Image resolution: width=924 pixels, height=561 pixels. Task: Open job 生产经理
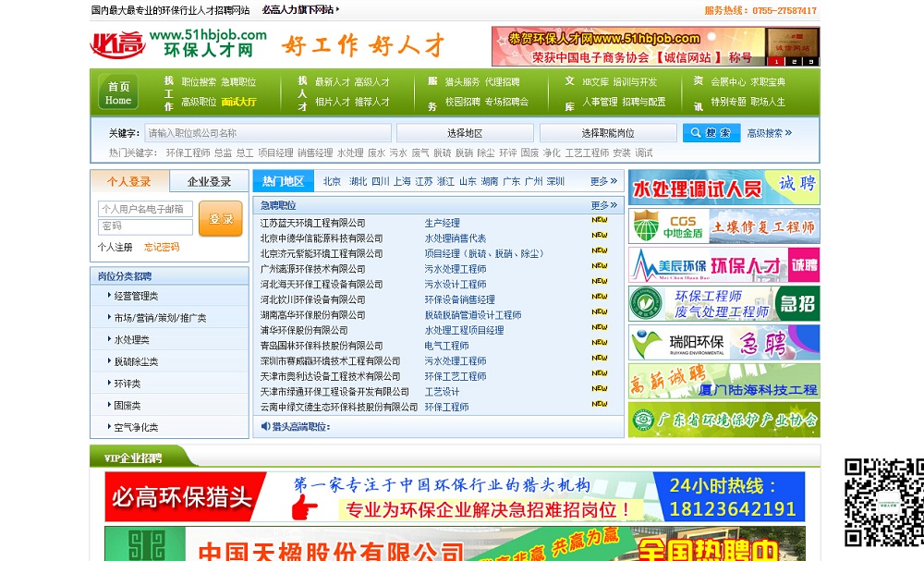coord(442,223)
